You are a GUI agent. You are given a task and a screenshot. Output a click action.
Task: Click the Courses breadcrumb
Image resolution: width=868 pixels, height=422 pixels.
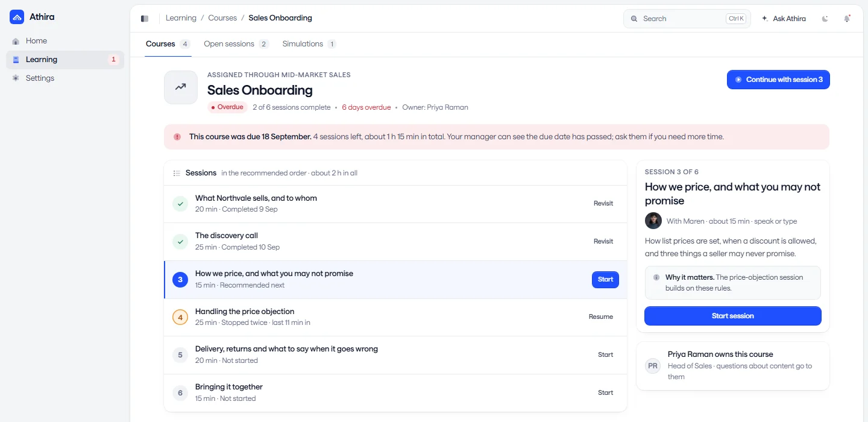pyautogui.click(x=222, y=18)
